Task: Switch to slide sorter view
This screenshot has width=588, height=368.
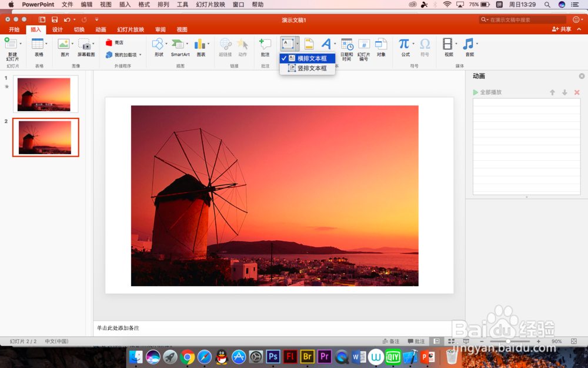Action: [451, 342]
